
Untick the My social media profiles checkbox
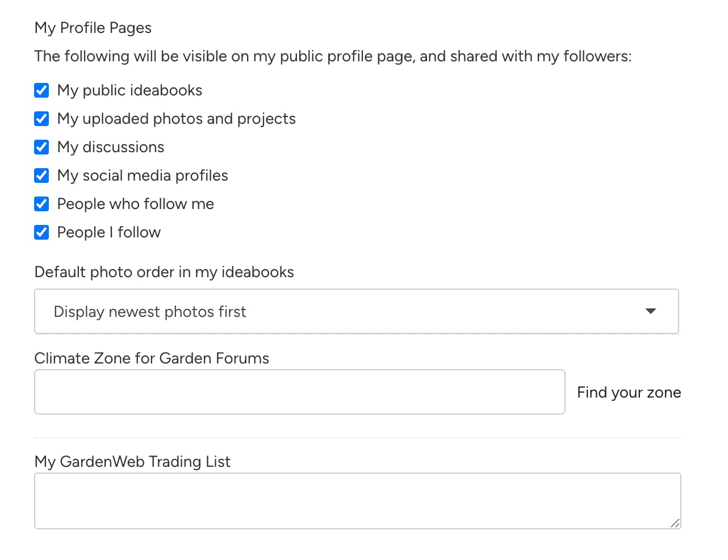pyautogui.click(x=41, y=175)
